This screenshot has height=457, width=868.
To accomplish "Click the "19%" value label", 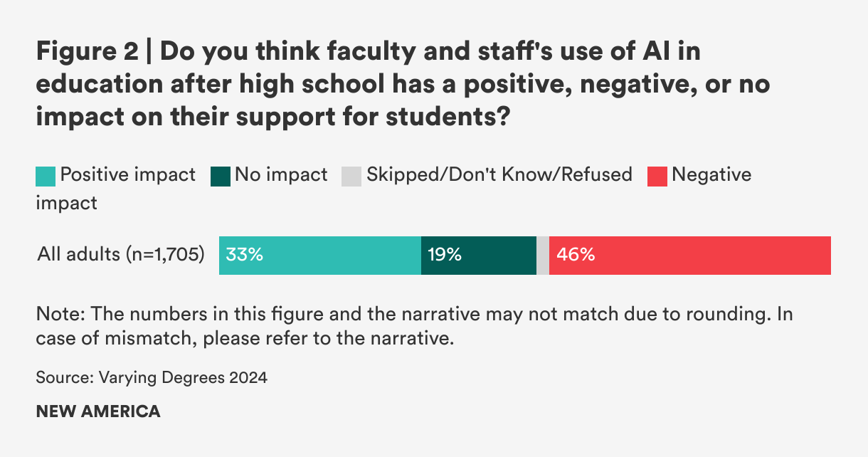I will [445, 255].
